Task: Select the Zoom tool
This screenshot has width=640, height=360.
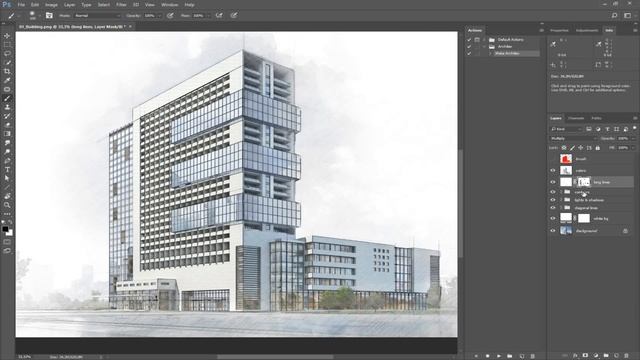Action: [7, 205]
